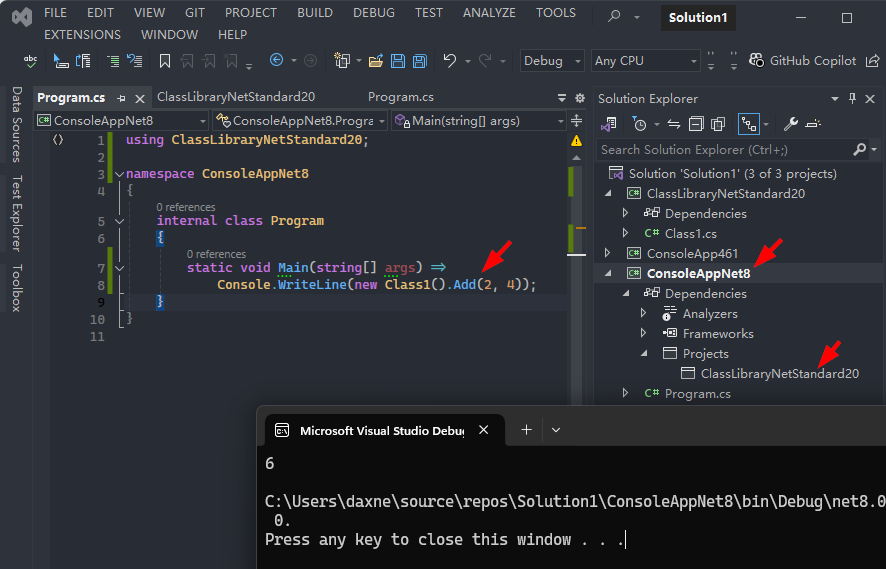Click the Undo toolbar icon
This screenshot has height=569, width=886.
[x=450, y=61]
